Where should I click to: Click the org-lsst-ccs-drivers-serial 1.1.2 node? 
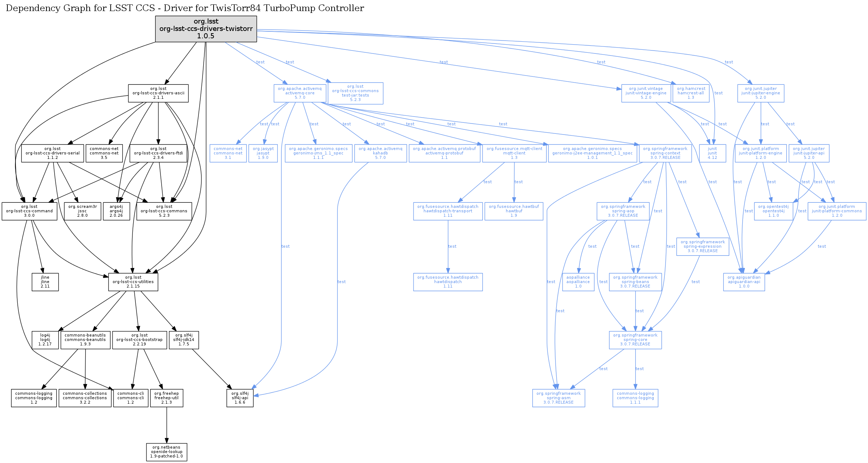(x=52, y=153)
